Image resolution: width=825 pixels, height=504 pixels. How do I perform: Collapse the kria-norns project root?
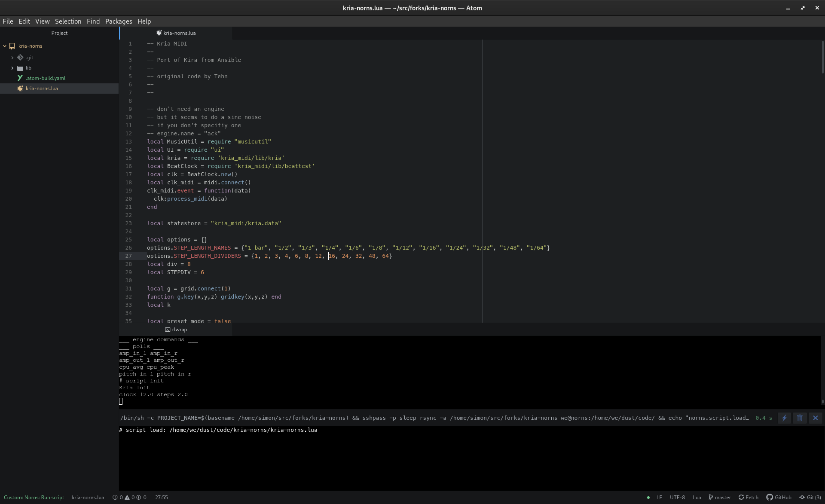click(x=5, y=46)
